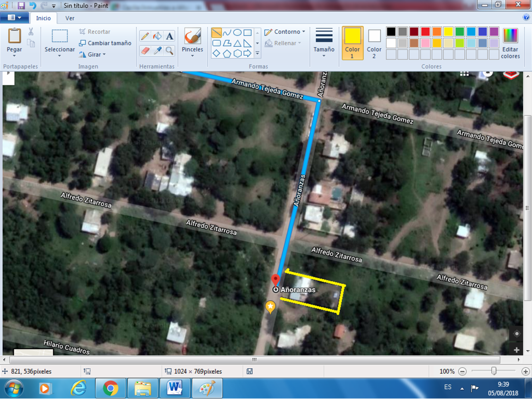This screenshot has height=399, width=532.
Task: Click the zoom out minus button
Action: click(462, 371)
